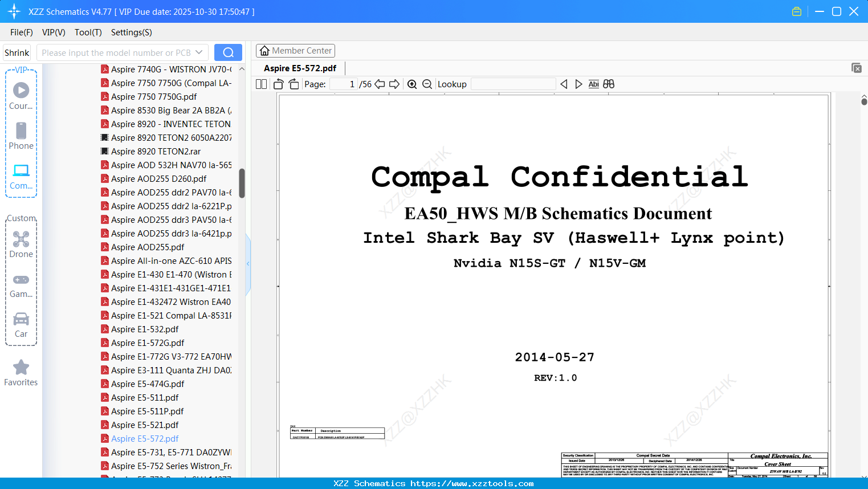
Task: Click the page number field
Action: point(344,84)
